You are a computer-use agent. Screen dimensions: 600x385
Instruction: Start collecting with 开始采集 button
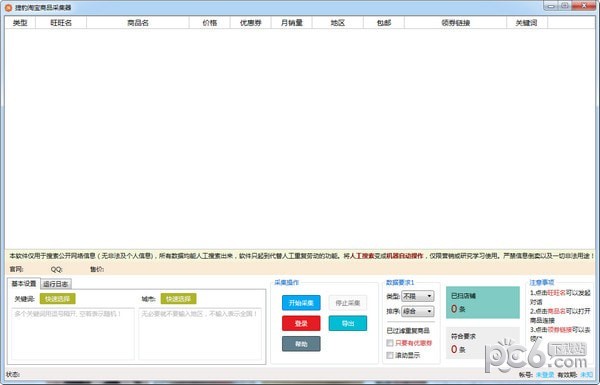(x=301, y=303)
